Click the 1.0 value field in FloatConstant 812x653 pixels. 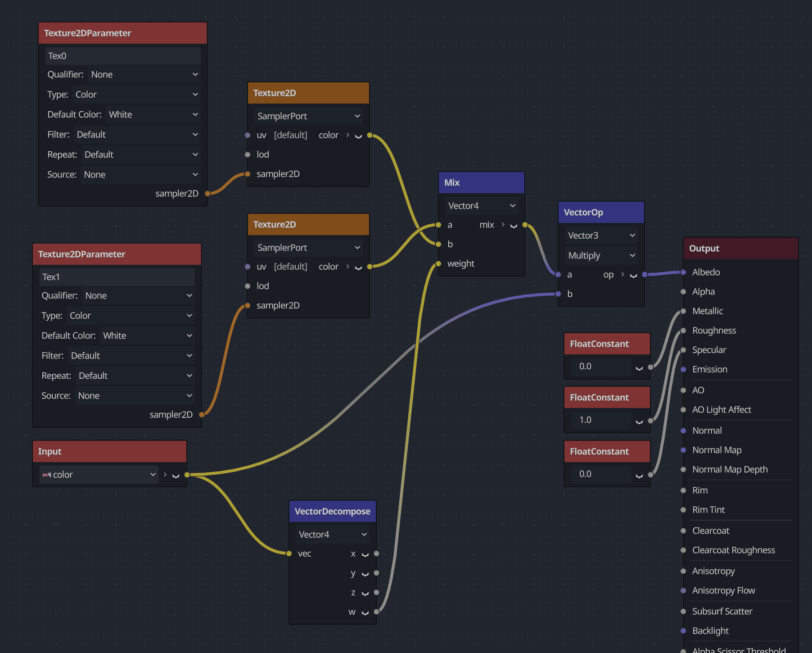coord(601,420)
